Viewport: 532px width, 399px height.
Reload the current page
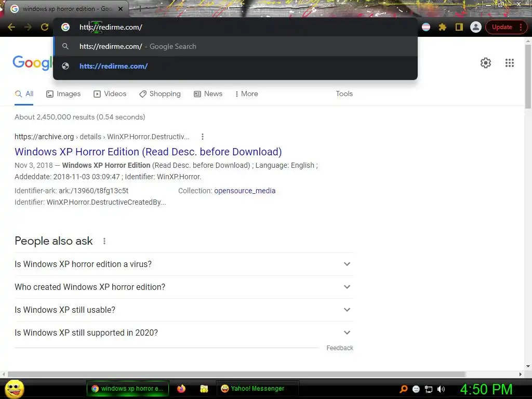(45, 27)
